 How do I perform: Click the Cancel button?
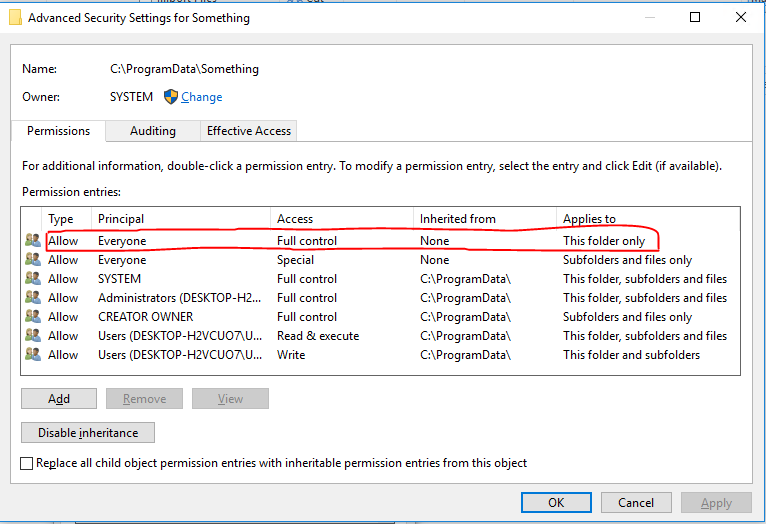pos(636,503)
